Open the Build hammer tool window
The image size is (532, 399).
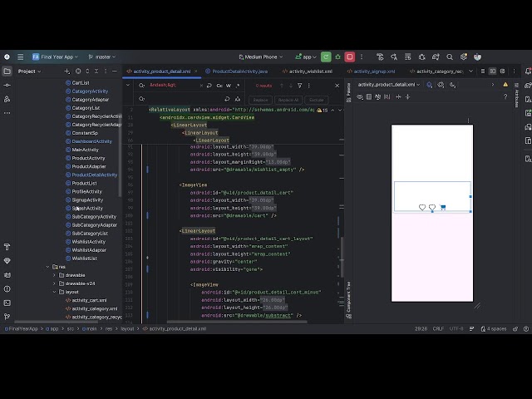7,247
